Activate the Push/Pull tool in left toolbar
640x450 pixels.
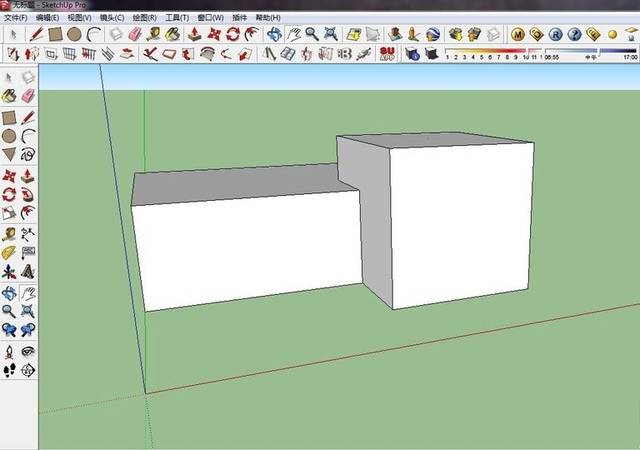pyautogui.click(x=28, y=176)
